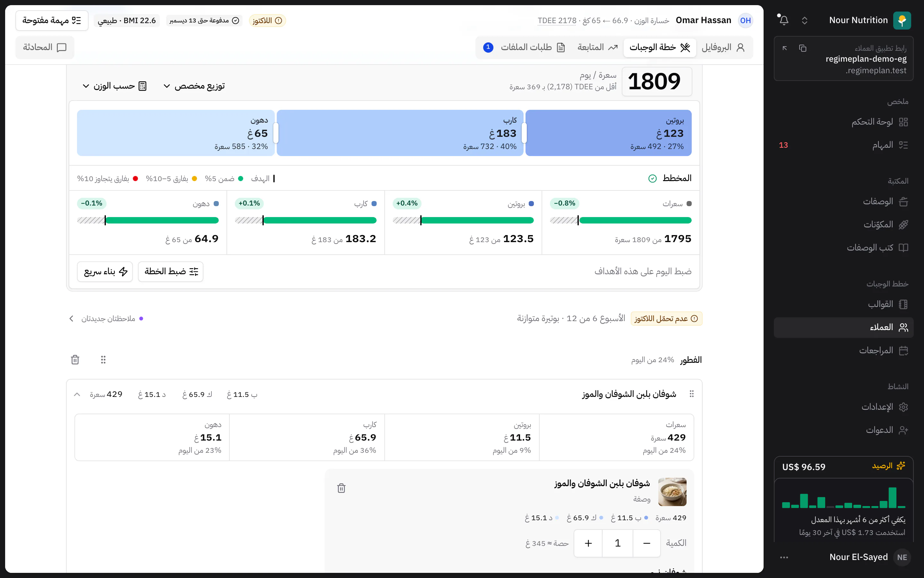This screenshot has height=578, width=924.
Task: Click drag handle of شوفان بلبن recipe row
Action: (x=691, y=394)
